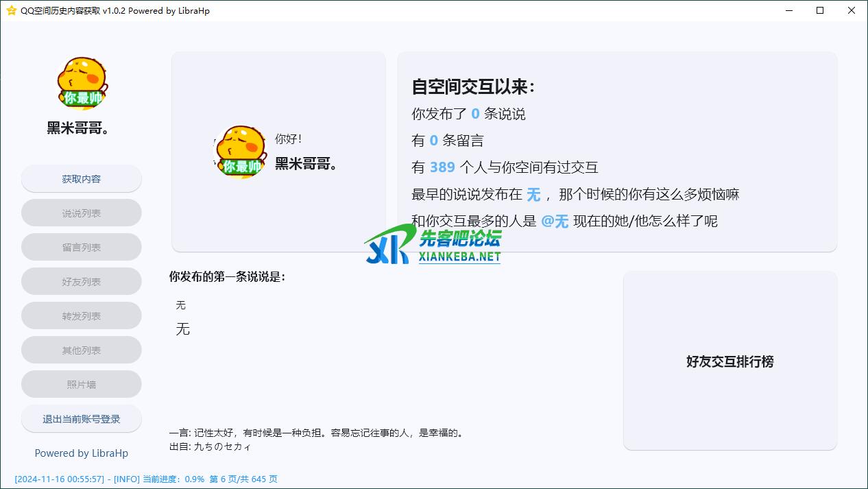
Task: Click the 黑米哥哥。 name in greeting card
Action: click(x=306, y=164)
